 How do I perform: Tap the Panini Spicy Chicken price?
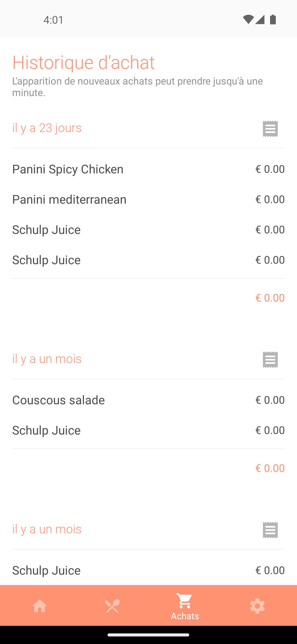click(x=270, y=169)
